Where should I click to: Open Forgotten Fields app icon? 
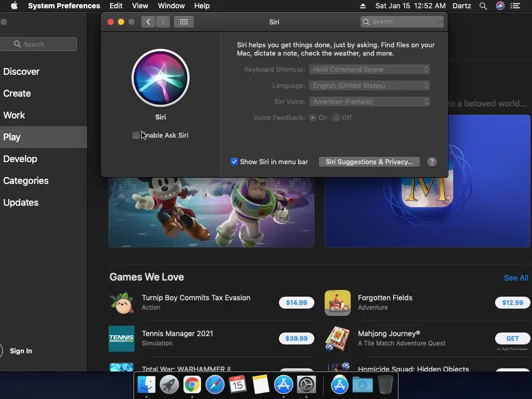pos(338,303)
